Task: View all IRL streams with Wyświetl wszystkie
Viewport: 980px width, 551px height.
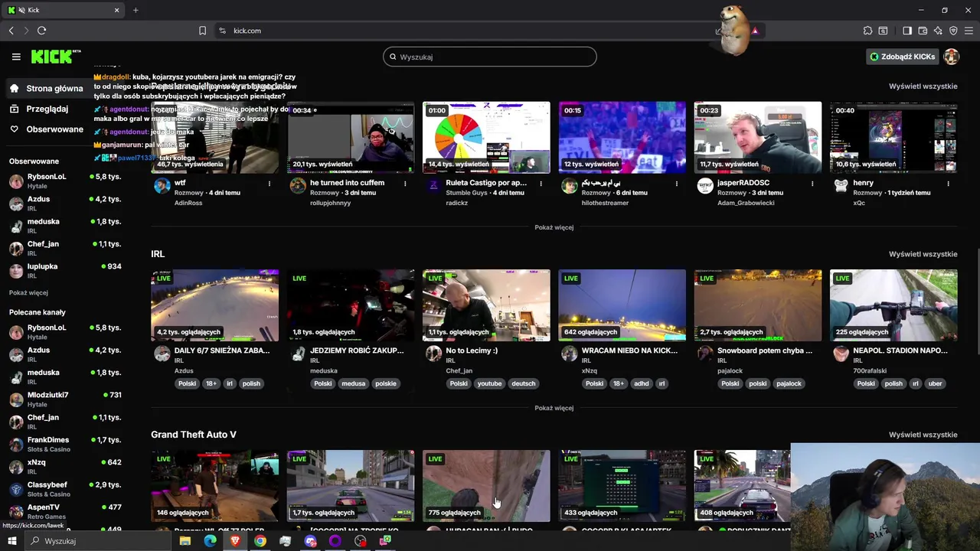Action: tap(923, 253)
